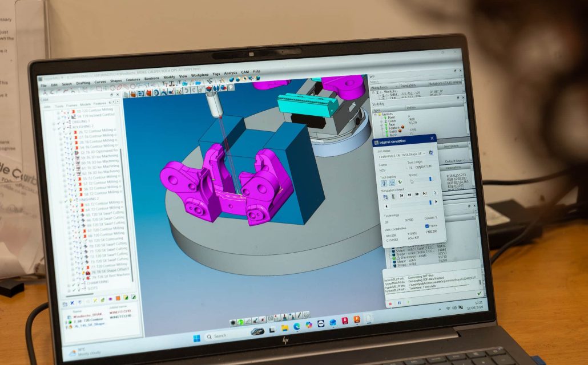588x365 pixels.
Task: Toggle the checkmark on DRILLING 1 group
Action: tap(58, 123)
